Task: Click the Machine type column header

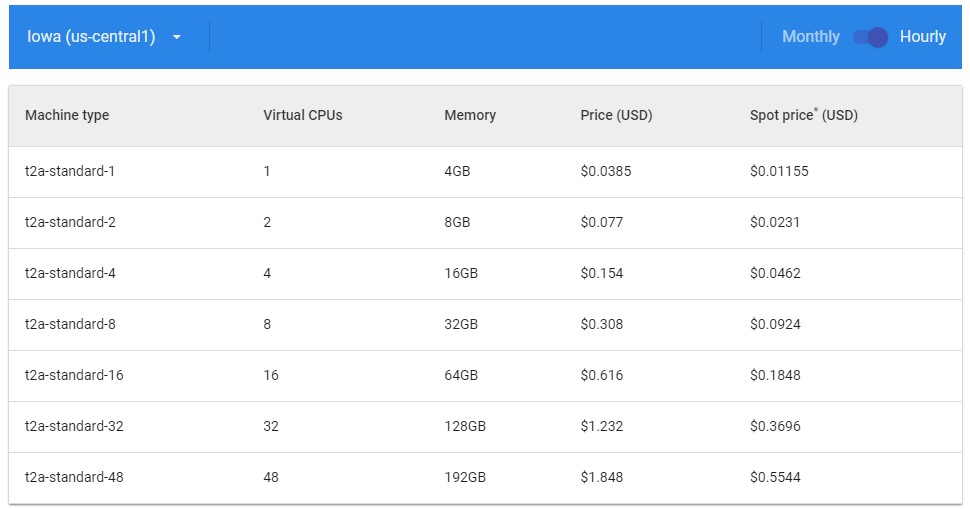Action: coord(67,115)
